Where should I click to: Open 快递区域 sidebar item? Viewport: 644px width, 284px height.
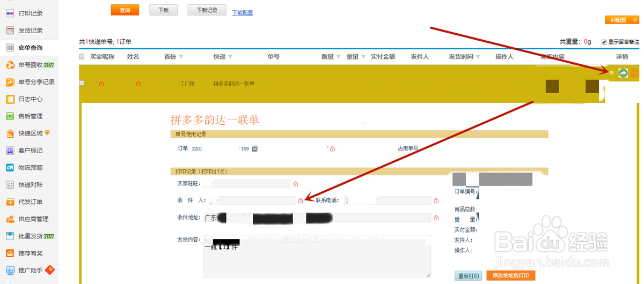[30, 133]
